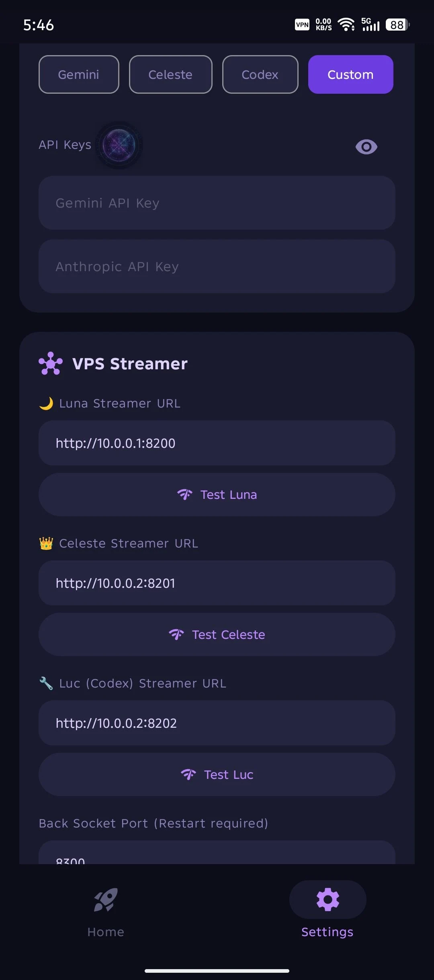Open Home via the rocket icon
This screenshot has height=980, width=434.
pyautogui.click(x=105, y=900)
